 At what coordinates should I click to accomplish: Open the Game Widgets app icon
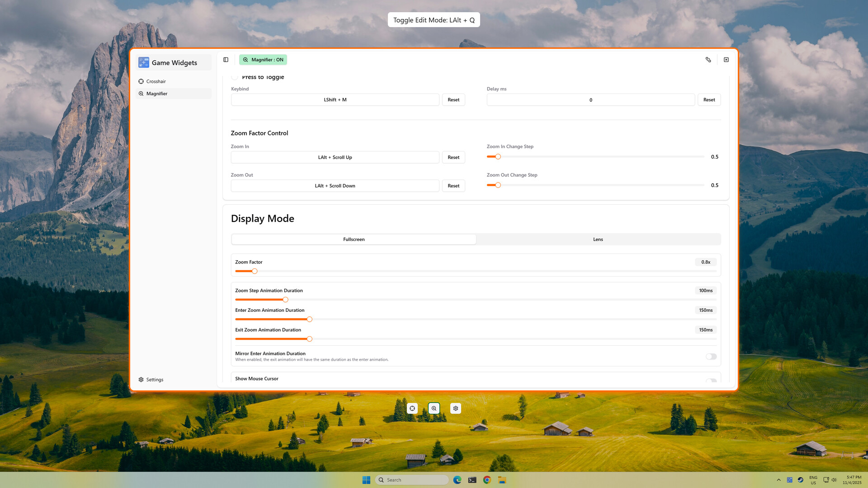click(x=144, y=62)
